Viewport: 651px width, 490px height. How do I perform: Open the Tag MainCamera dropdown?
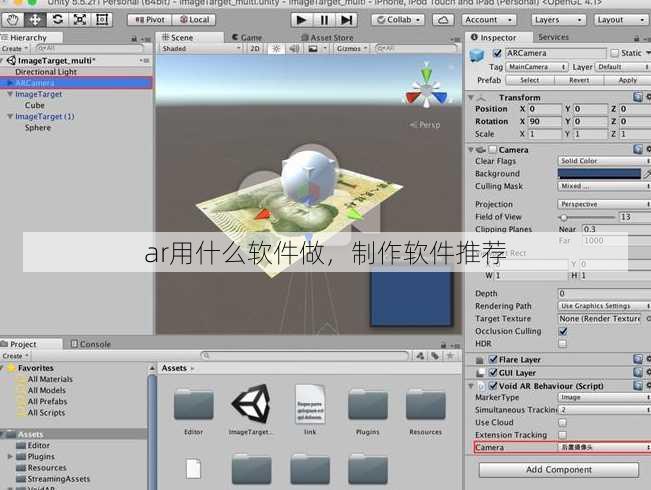(536, 67)
